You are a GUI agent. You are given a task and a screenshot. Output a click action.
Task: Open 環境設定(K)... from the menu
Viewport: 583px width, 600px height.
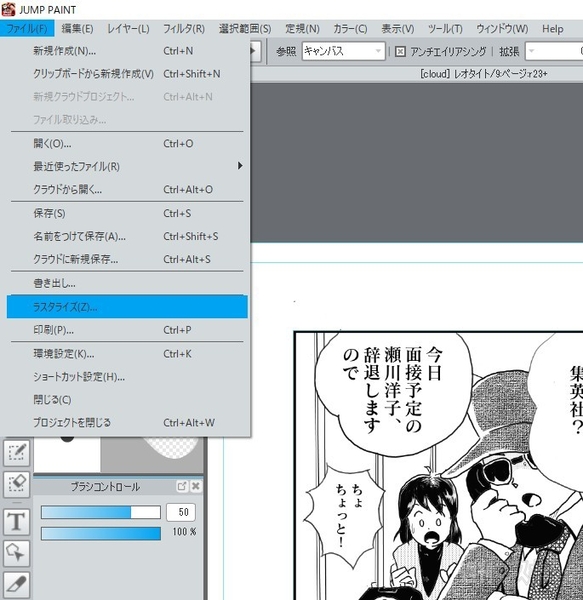click(x=127, y=354)
